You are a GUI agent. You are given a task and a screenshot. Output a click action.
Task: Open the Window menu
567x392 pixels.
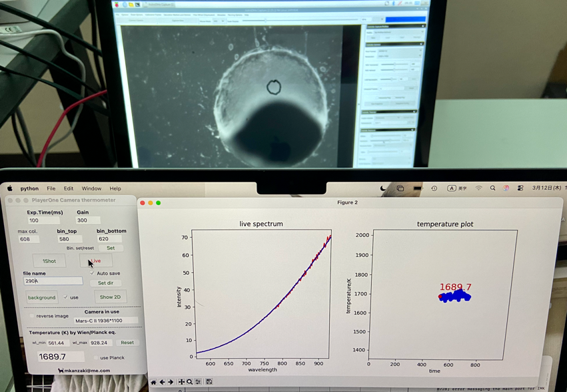pos(91,188)
